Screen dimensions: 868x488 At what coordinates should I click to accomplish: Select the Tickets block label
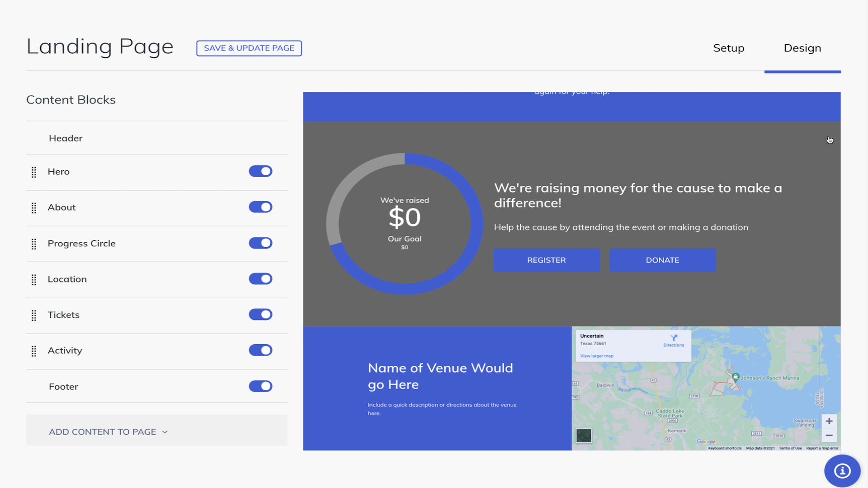tap(63, 315)
